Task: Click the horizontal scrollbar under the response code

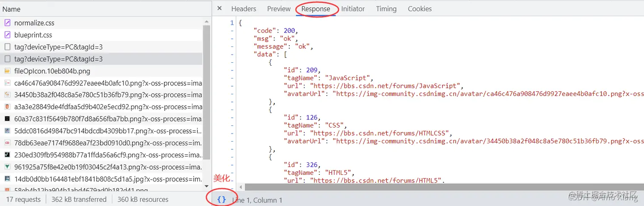Action: point(444,187)
